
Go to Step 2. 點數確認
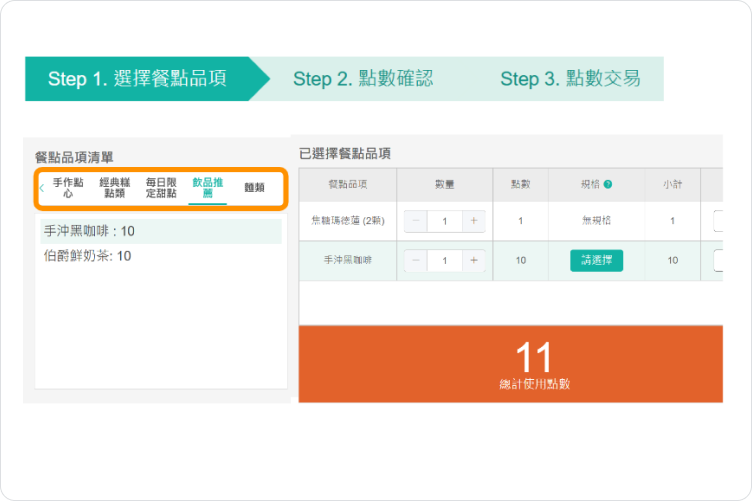(x=363, y=79)
